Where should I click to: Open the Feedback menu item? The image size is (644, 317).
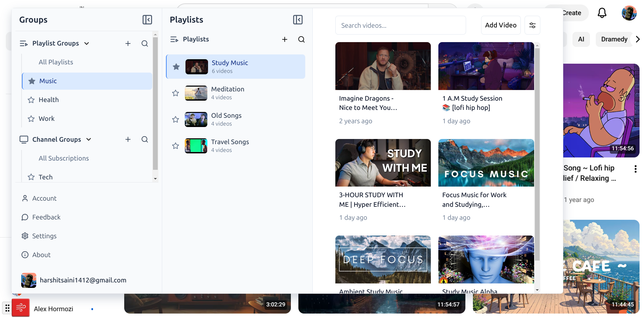click(46, 217)
